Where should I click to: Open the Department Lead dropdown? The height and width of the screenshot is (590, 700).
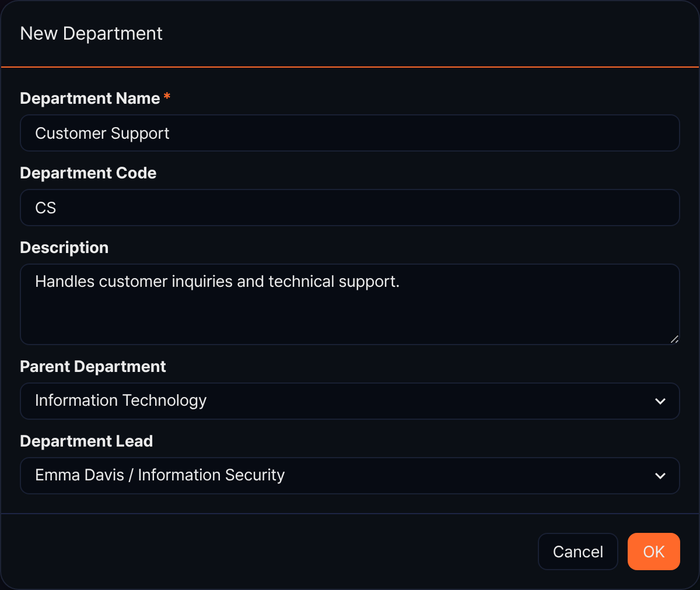click(x=350, y=476)
